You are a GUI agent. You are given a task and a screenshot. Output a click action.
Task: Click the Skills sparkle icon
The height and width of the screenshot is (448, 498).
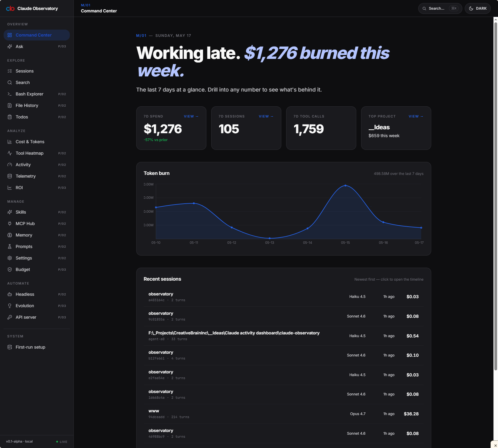pyautogui.click(x=10, y=212)
